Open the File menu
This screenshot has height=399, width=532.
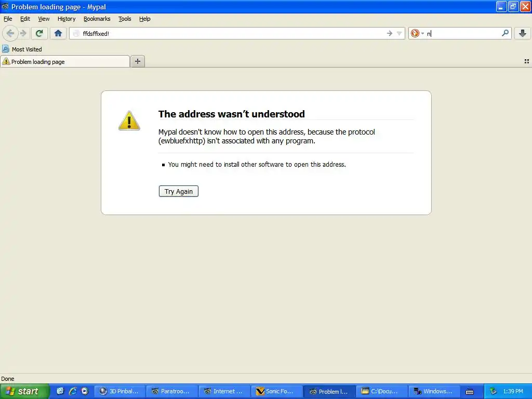pyautogui.click(x=8, y=19)
